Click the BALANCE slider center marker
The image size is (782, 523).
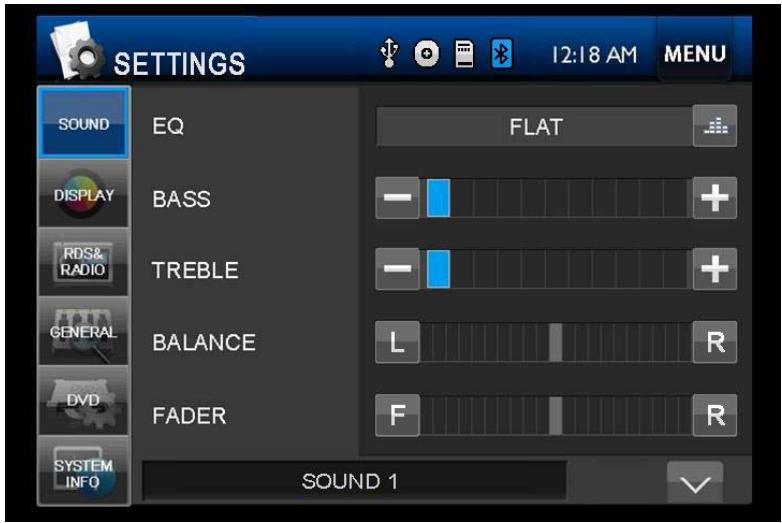tap(555, 342)
